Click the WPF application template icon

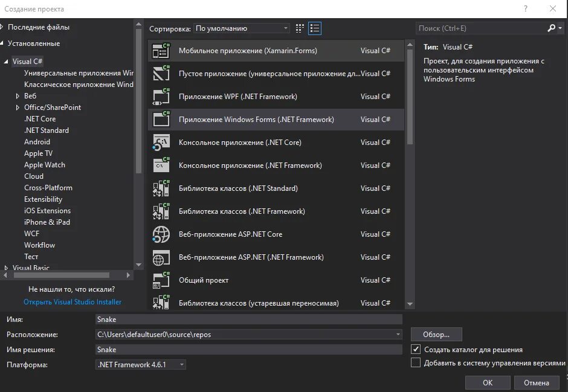click(x=161, y=97)
